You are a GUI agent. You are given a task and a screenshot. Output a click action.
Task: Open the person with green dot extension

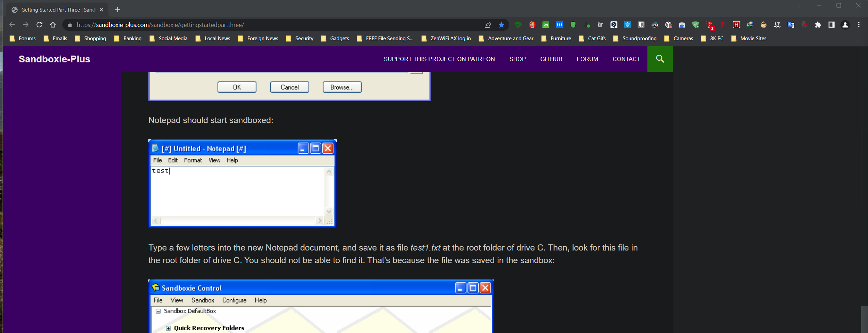click(x=586, y=25)
